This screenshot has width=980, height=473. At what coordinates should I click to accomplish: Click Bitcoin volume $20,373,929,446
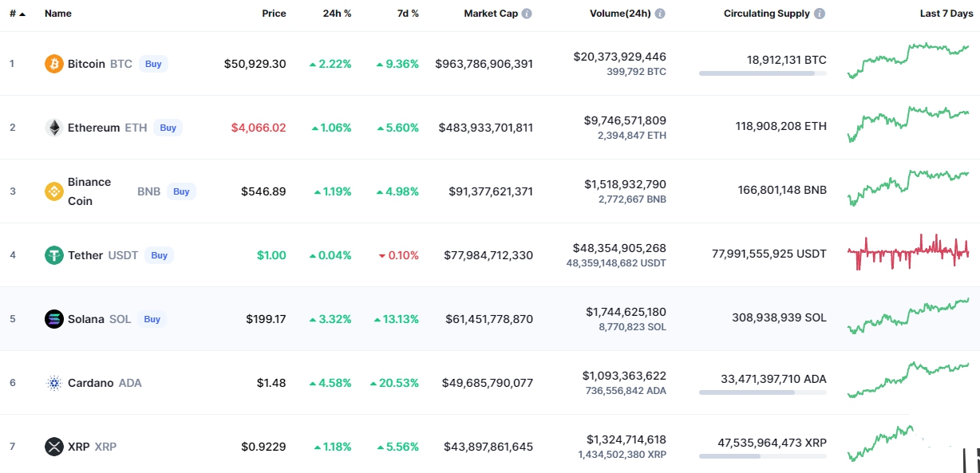tap(620, 57)
